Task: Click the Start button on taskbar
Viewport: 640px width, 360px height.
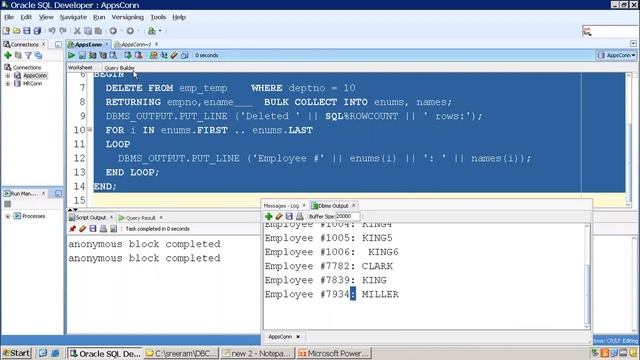Action: tap(16, 353)
